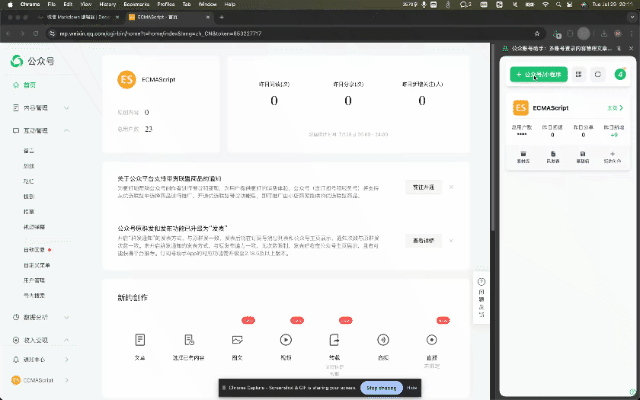Click the Spotlight search icon in menu bar
This screenshot has width=640, height=400.
[558, 4]
